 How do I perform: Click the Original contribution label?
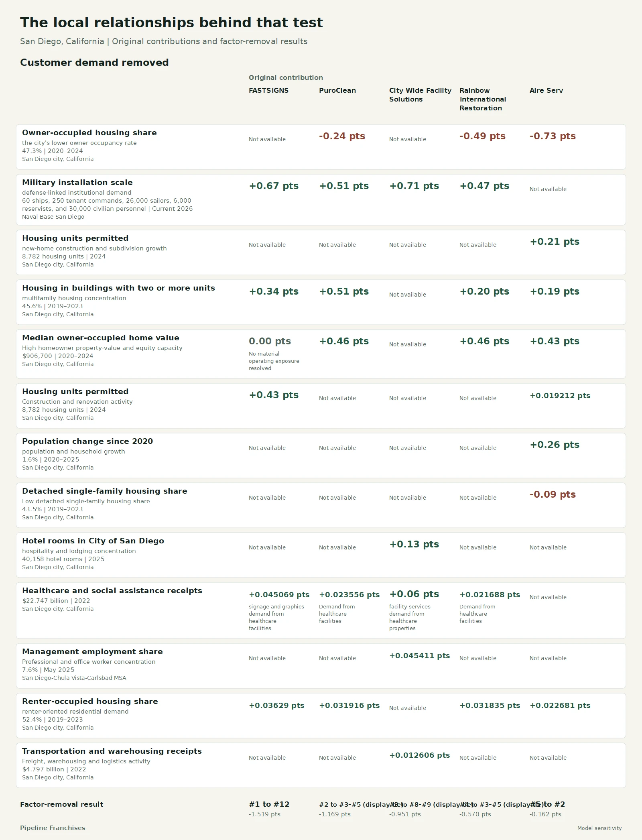pos(286,77)
